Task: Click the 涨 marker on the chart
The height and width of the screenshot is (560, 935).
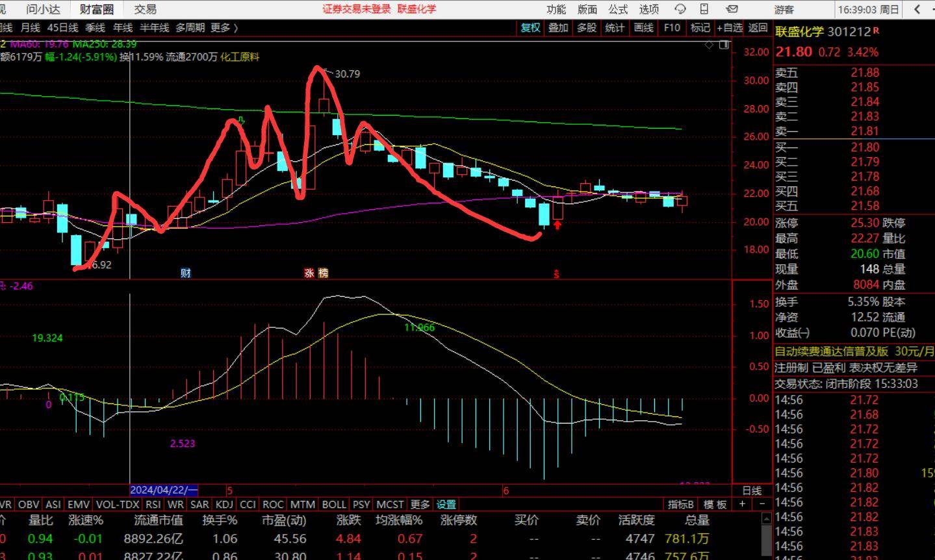Action: [x=309, y=273]
